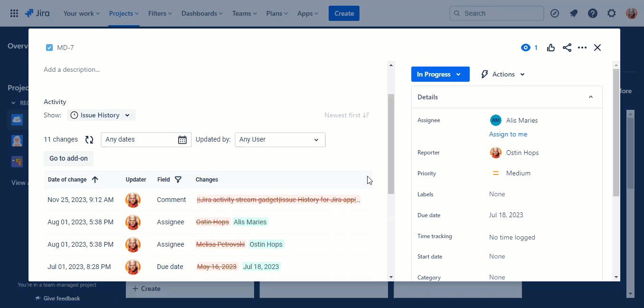Open the Issue History show dropdown

click(101, 115)
